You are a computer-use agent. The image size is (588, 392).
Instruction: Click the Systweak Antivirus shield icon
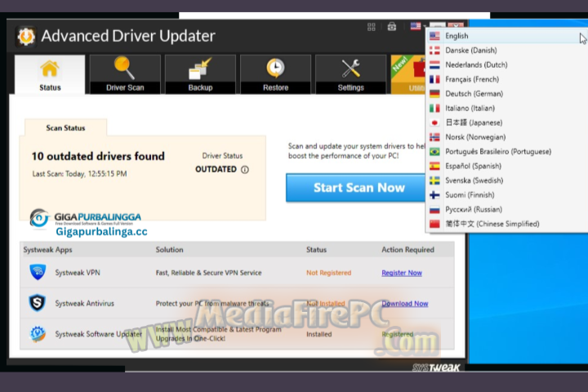[38, 303]
